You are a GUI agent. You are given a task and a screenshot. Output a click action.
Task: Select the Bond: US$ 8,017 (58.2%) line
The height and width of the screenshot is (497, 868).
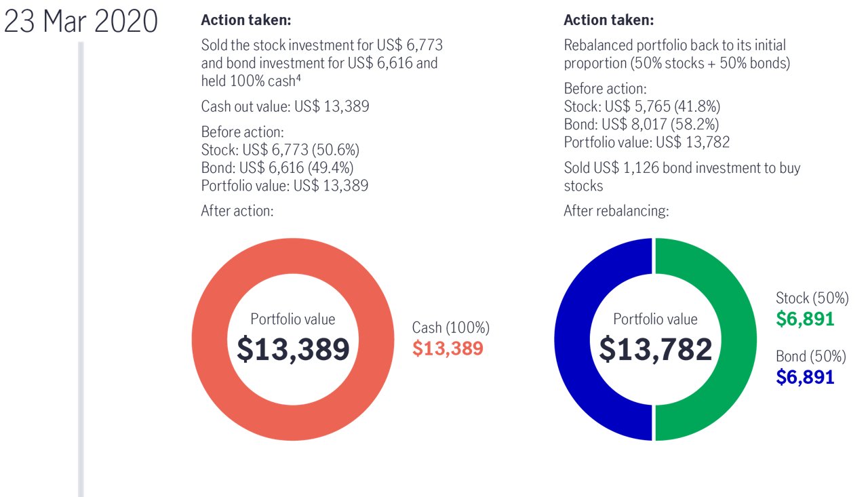click(x=641, y=124)
